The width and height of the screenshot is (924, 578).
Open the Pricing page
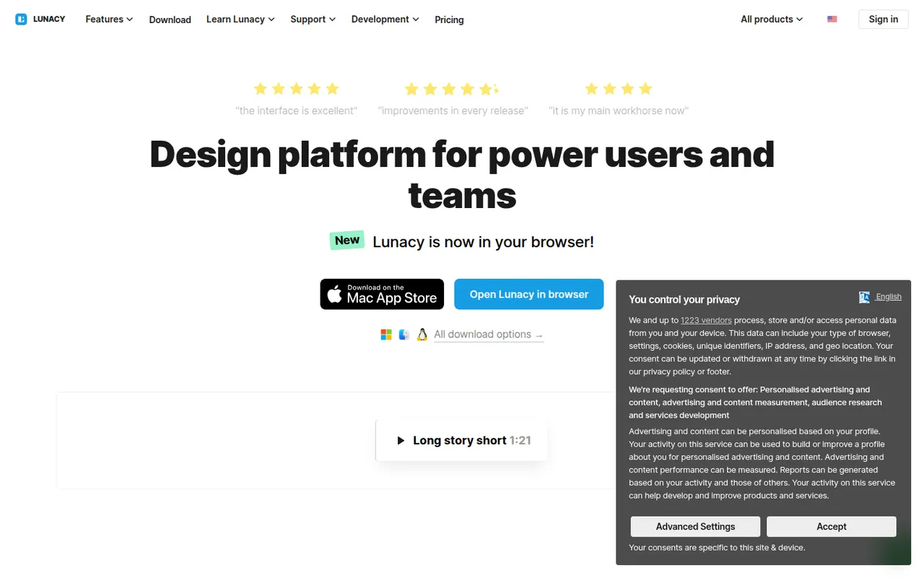449,20
